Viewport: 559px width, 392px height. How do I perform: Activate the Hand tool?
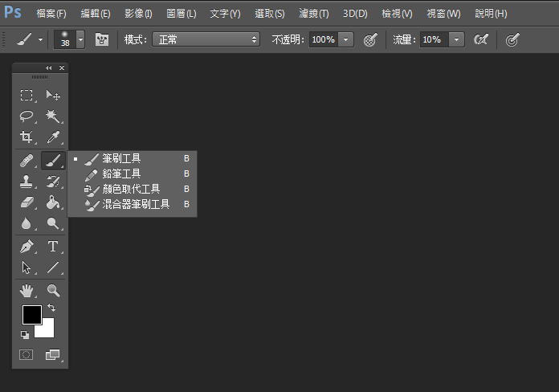point(27,291)
